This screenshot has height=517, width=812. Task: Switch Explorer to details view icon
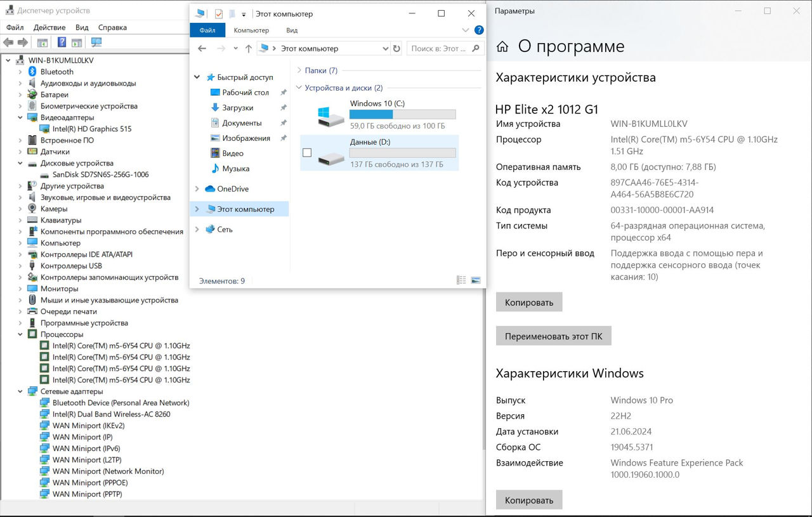(461, 280)
